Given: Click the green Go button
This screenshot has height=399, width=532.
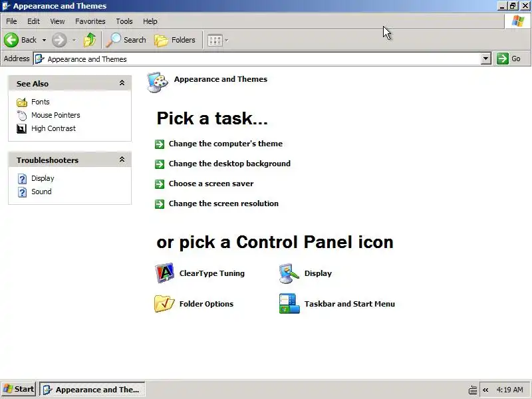Looking at the screenshot, I should pyautogui.click(x=509, y=59).
